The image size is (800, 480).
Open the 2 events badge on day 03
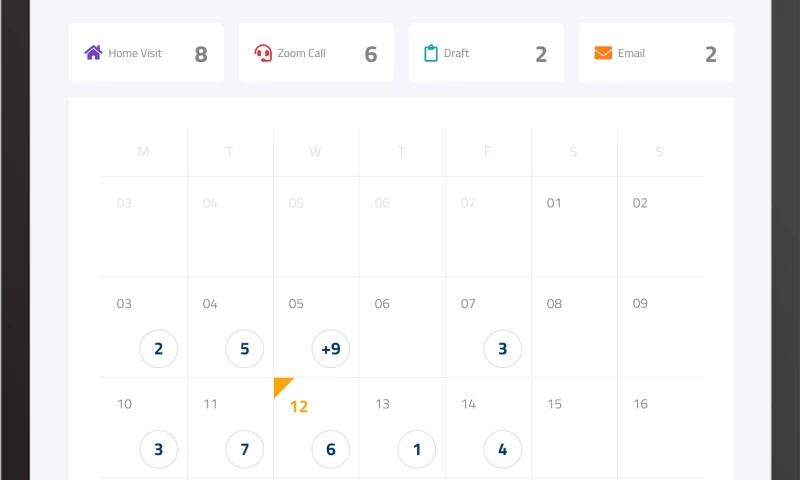(159, 349)
